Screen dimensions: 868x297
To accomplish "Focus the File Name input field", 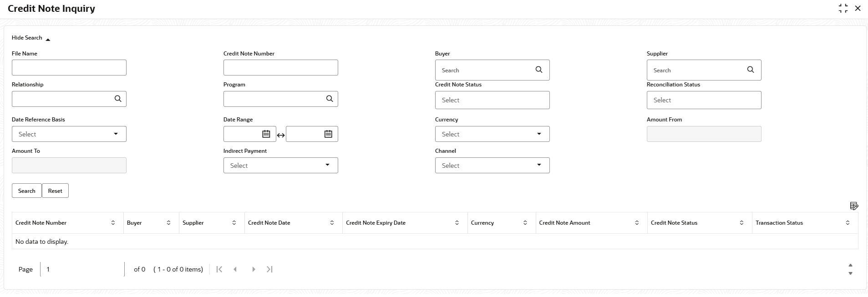I will pyautogui.click(x=69, y=68).
